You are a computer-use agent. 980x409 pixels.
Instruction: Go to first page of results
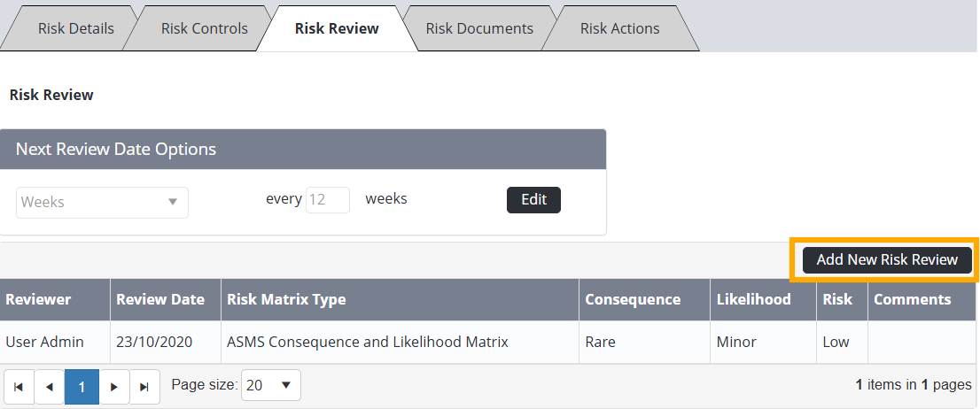[x=18, y=387]
